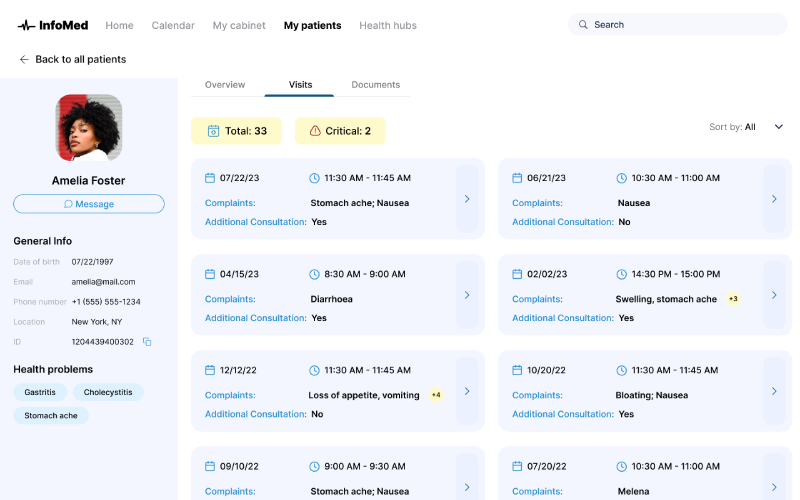Show the +4 additional complaints badge
The image size is (800, 500).
(436, 395)
